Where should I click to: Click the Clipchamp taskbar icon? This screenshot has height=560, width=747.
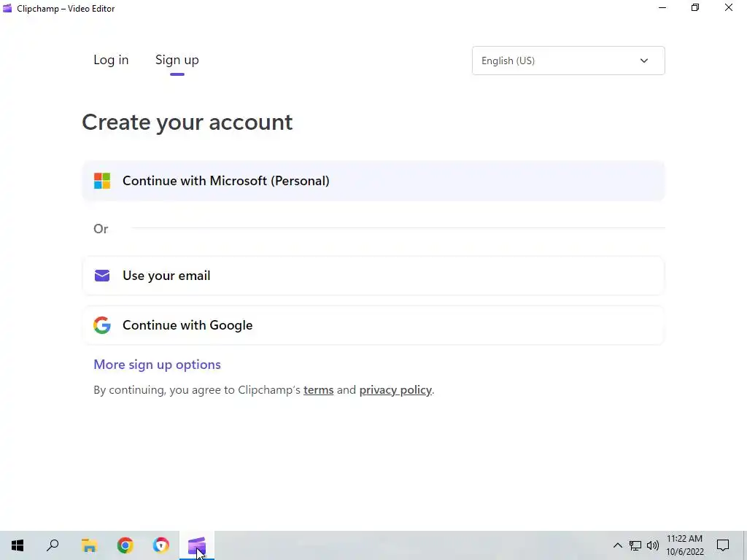(197, 545)
